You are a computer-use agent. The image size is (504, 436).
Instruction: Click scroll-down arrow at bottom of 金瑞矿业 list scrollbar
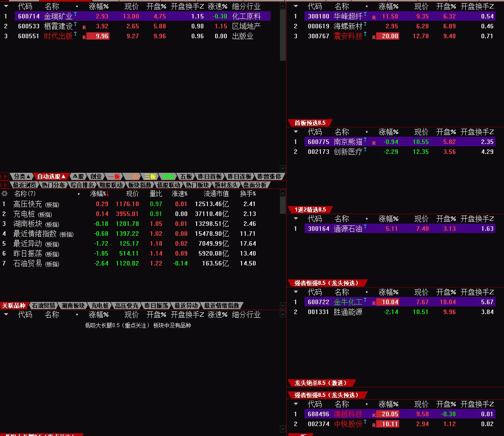[x=283, y=168]
